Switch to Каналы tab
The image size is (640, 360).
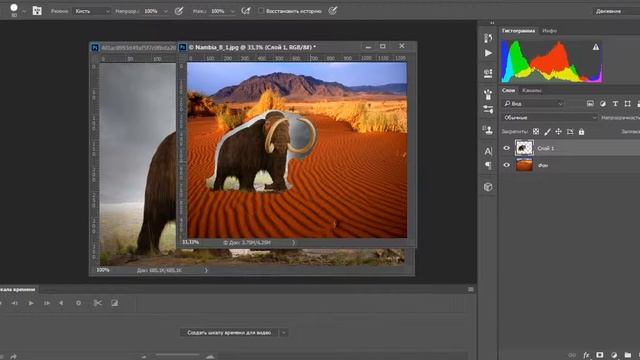[x=531, y=90]
